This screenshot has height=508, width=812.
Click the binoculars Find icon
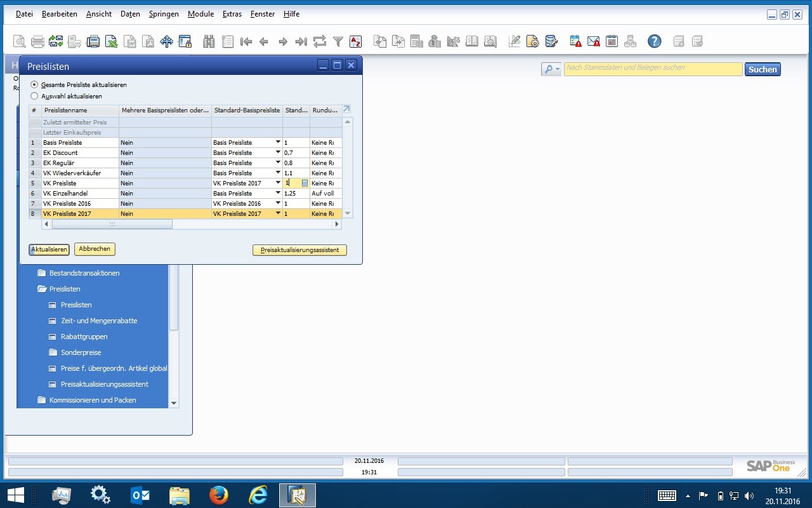pos(209,42)
